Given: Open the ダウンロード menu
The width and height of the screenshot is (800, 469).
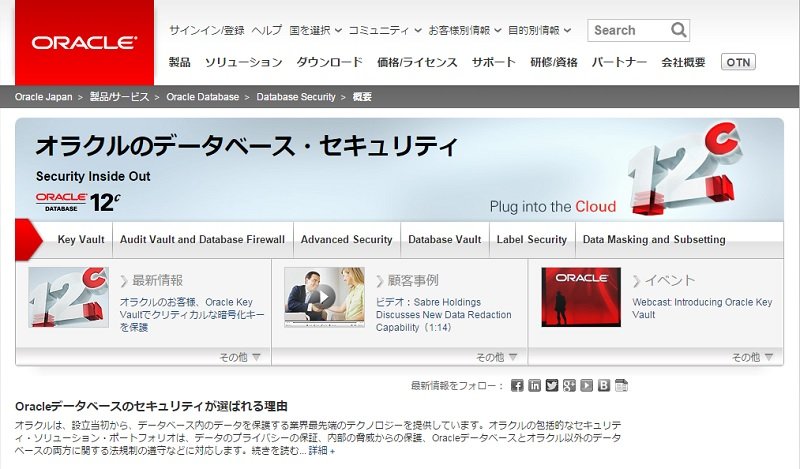Looking at the screenshot, I should click(330, 62).
